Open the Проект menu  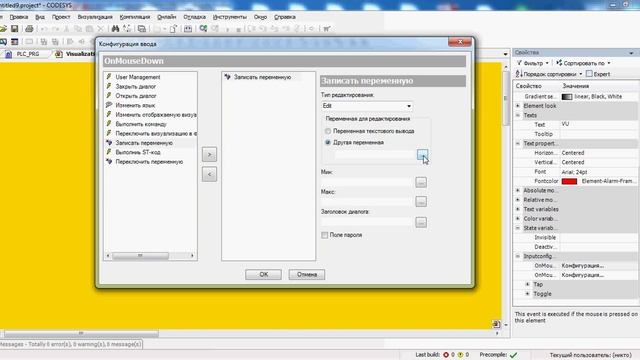[x=61, y=17]
